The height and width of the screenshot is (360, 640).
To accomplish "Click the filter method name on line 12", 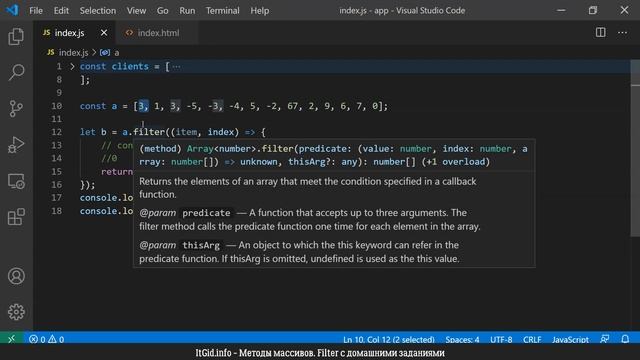I will pos(149,132).
